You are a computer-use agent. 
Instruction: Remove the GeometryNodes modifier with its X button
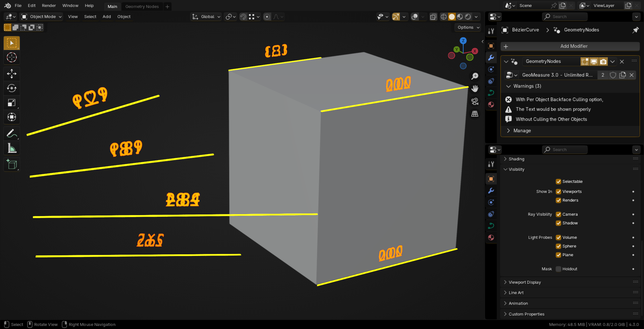622,62
